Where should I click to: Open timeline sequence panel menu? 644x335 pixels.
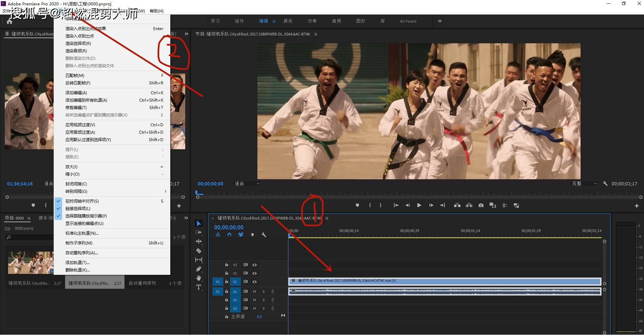point(327,218)
